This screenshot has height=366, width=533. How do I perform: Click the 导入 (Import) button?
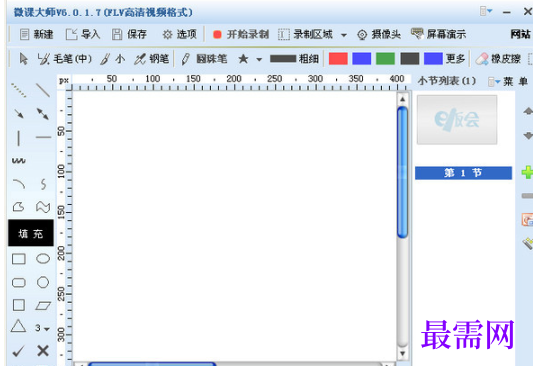tap(83, 34)
